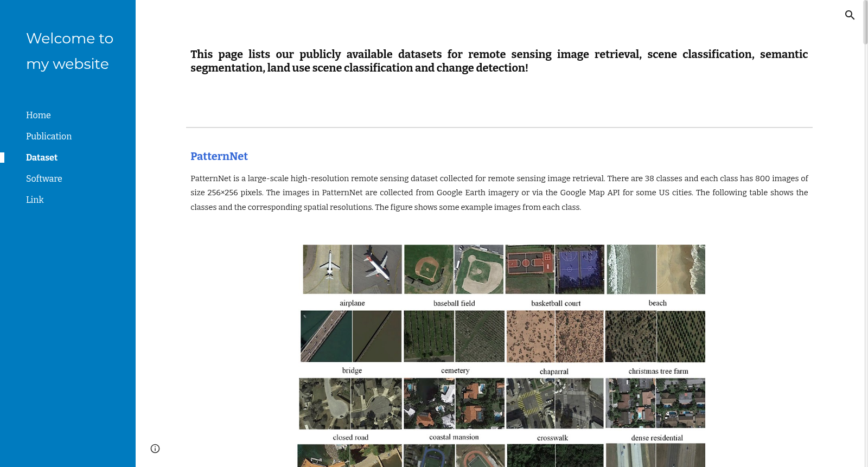The height and width of the screenshot is (467, 868).
Task: Click the site info circle icon
Action: [155, 449]
